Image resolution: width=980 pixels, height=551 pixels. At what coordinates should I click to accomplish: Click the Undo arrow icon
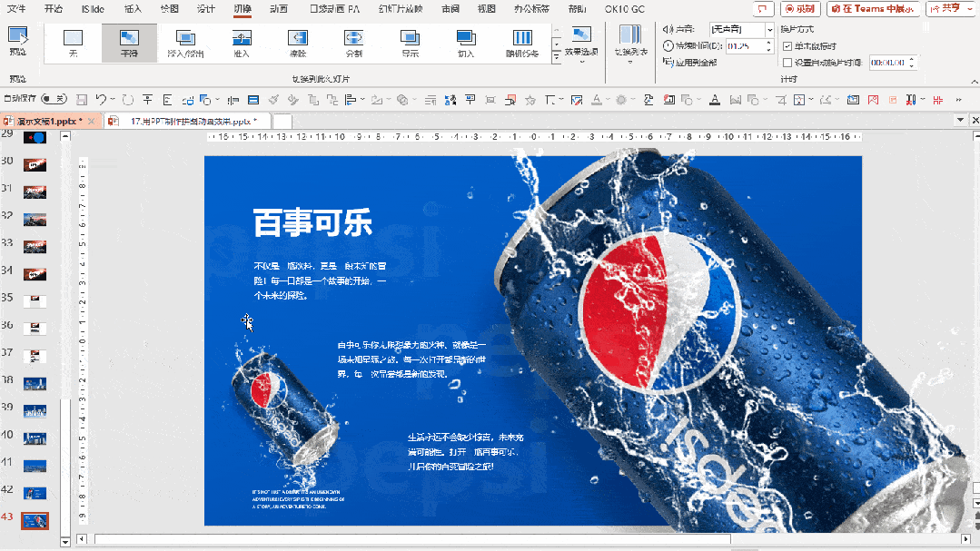pos(101,100)
